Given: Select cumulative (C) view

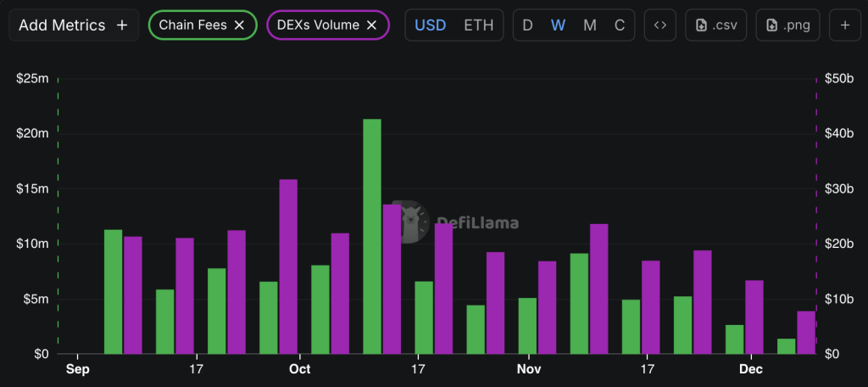Looking at the screenshot, I should click(x=620, y=25).
